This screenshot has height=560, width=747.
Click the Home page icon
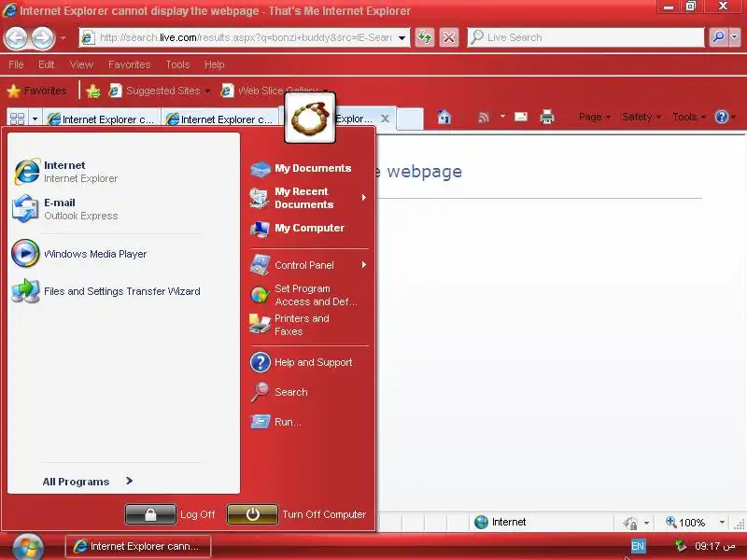pyautogui.click(x=444, y=117)
